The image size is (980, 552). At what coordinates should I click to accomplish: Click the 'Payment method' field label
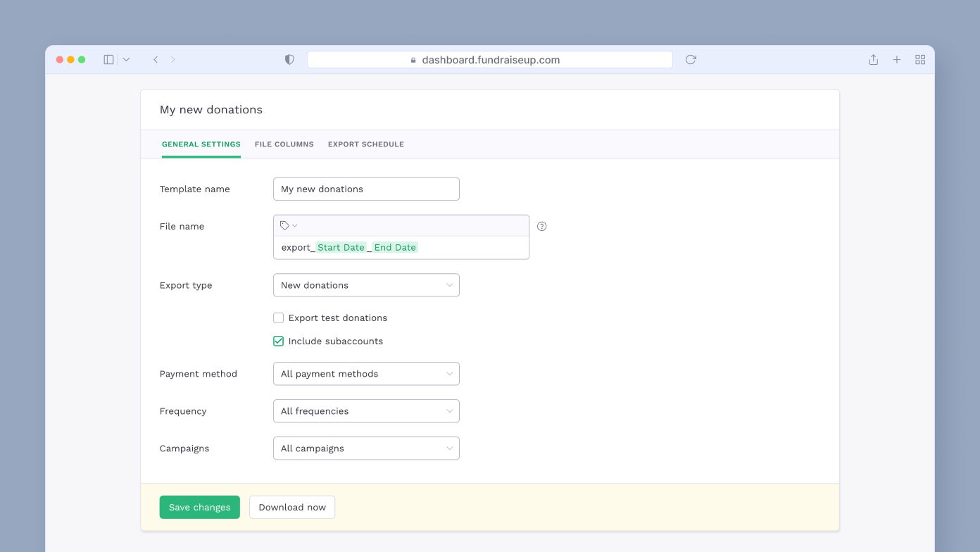coord(199,374)
